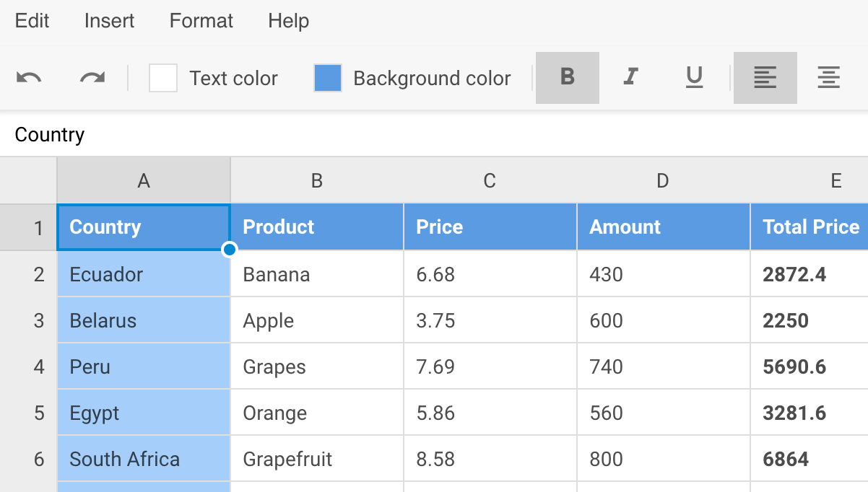Apply left text alignment
The height and width of the screenshot is (492, 868).
[x=765, y=78]
